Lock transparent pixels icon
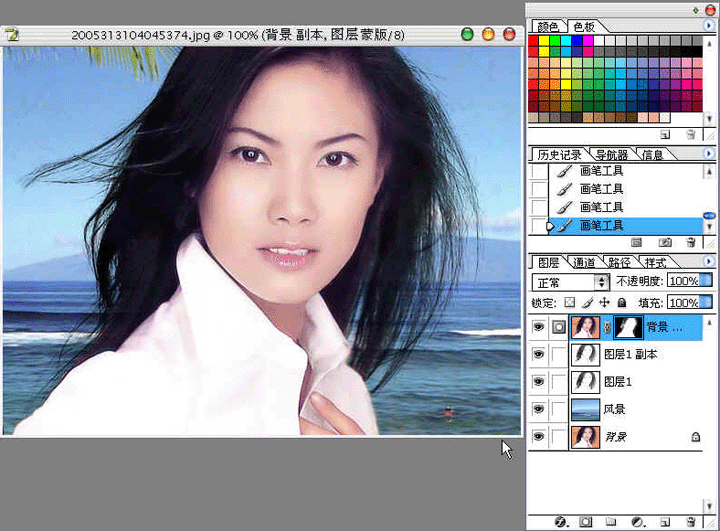This screenshot has width=720, height=531. tap(570, 302)
